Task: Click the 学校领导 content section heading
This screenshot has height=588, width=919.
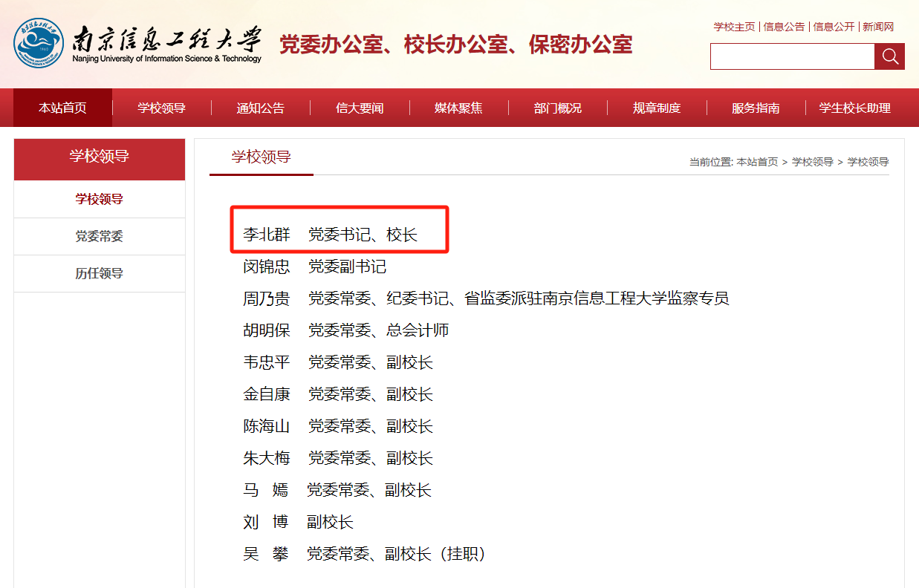Action: (x=262, y=157)
